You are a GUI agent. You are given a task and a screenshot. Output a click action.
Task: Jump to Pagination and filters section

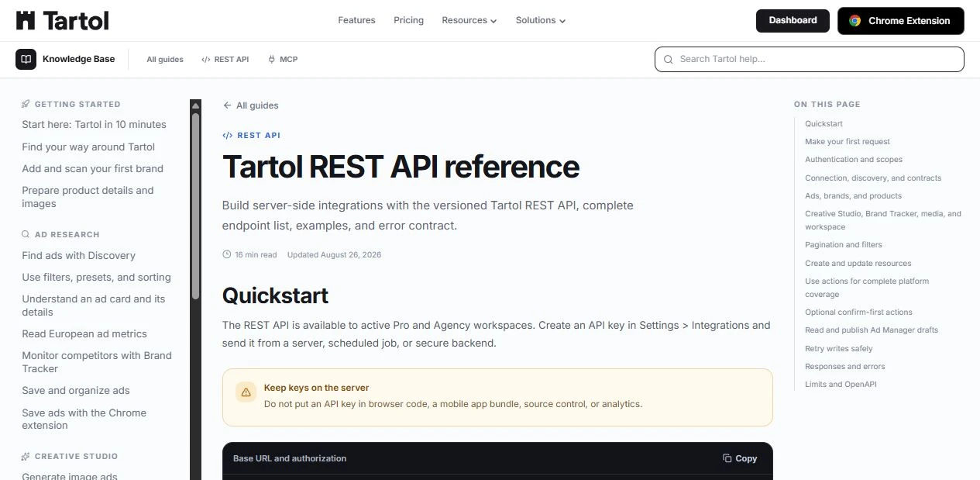844,244
